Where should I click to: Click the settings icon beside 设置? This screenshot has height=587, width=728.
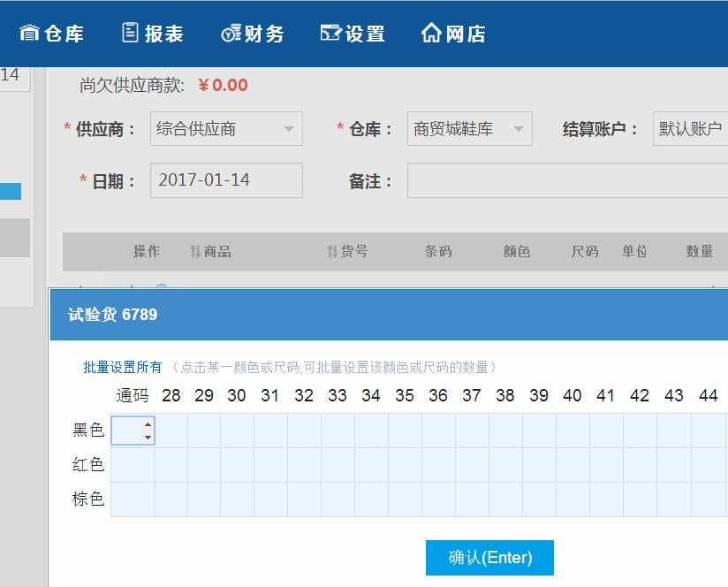click(330, 34)
